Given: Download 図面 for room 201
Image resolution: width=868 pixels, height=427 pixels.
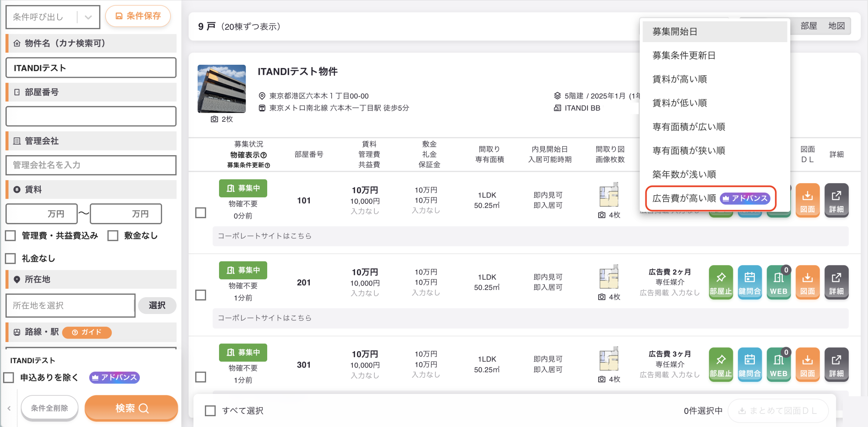Looking at the screenshot, I should 807,282.
